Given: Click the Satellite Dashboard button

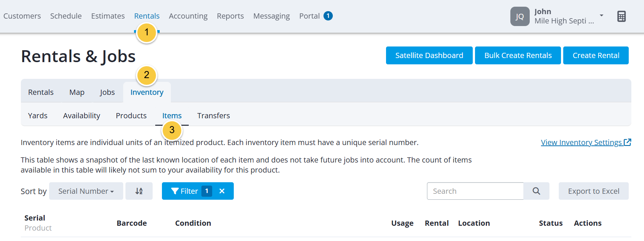Looking at the screenshot, I should coord(429,55).
